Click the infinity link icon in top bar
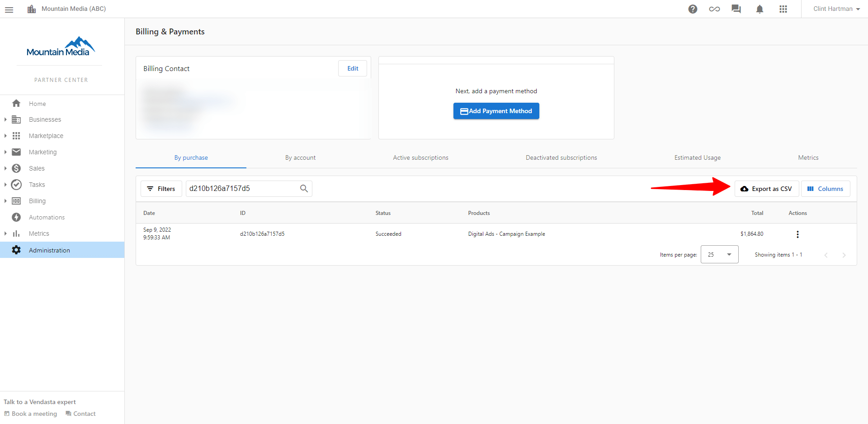This screenshot has width=868, height=424. (x=714, y=9)
